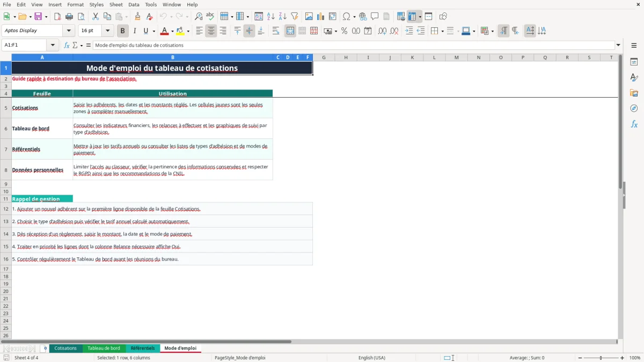Toggle Right-To-Left text direction
The image size is (644, 362).
coord(515,31)
